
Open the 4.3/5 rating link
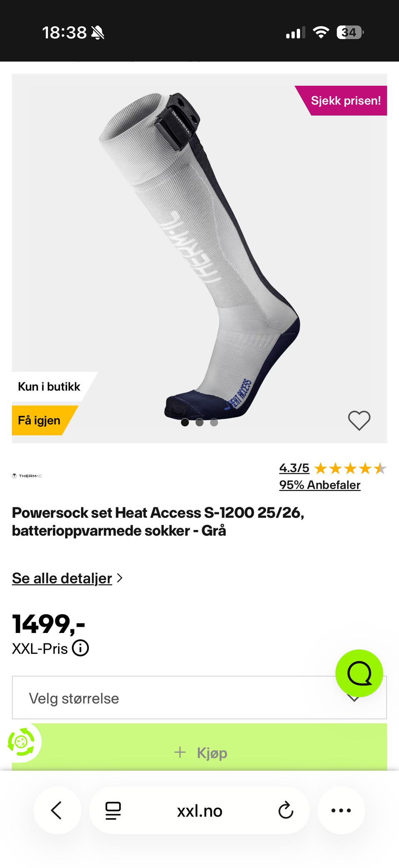(x=294, y=468)
